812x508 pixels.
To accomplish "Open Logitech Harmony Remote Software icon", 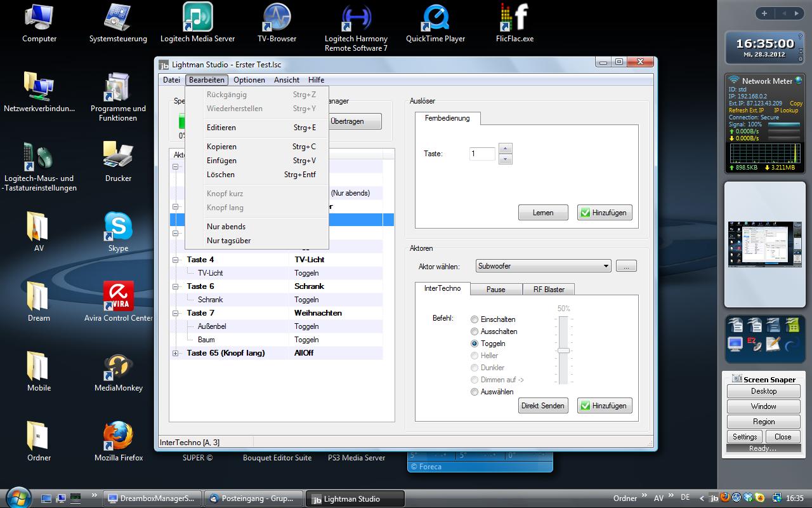I will coord(356,18).
